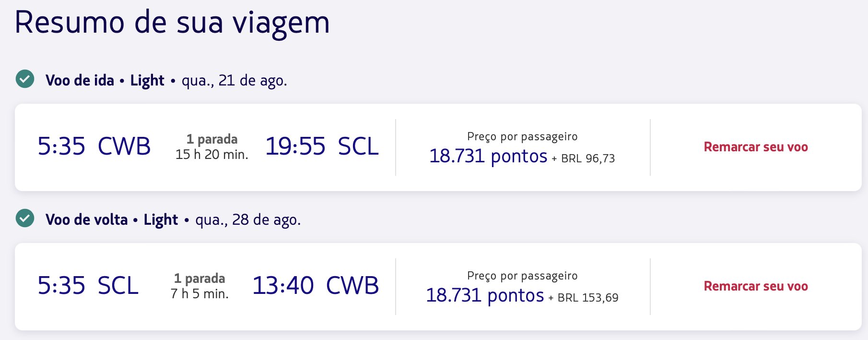Click Preço por passageiro label on outbound card
The height and width of the screenshot is (340, 868).
coord(522,137)
